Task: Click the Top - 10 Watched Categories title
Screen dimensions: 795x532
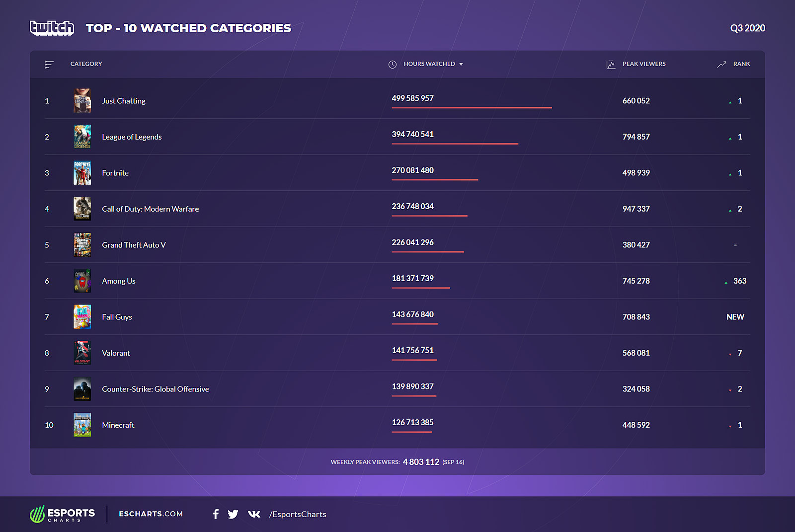Action: 188,28
